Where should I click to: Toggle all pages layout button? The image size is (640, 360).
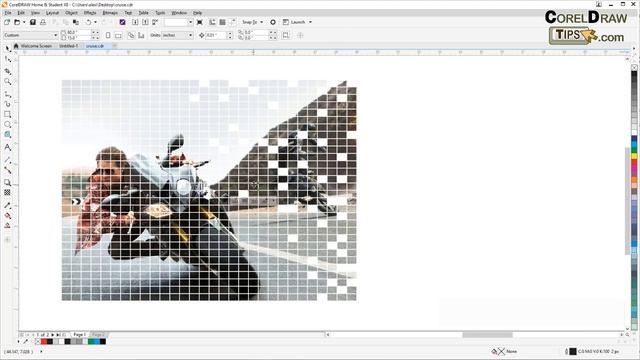pyautogui.click(x=131, y=36)
